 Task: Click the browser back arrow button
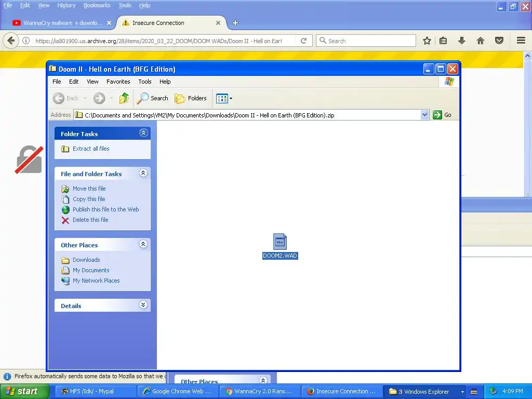[11, 41]
